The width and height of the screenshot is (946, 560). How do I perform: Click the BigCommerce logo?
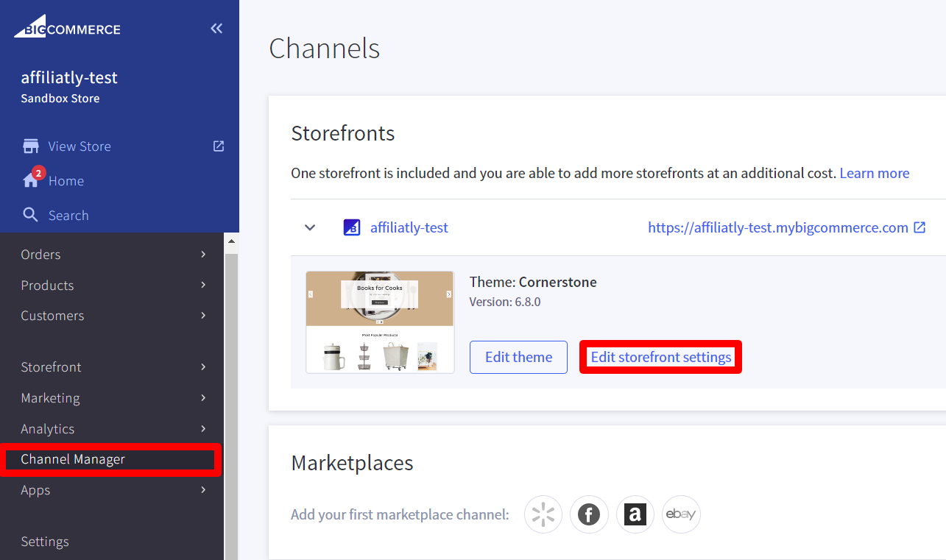pos(67,26)
